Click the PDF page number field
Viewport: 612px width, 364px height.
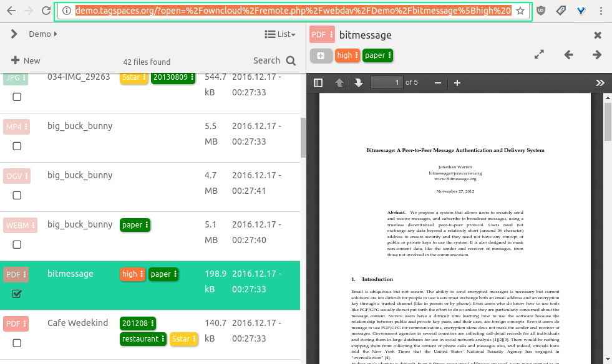(386, 83)
